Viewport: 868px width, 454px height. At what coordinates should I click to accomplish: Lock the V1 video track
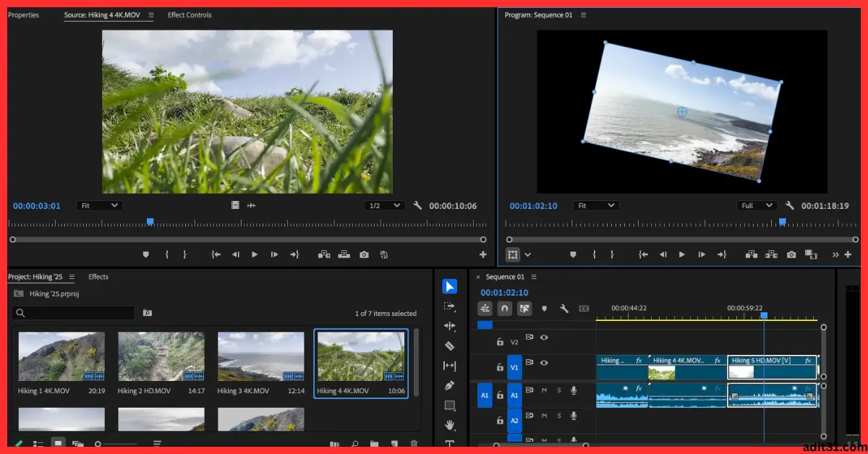point(500,366)
